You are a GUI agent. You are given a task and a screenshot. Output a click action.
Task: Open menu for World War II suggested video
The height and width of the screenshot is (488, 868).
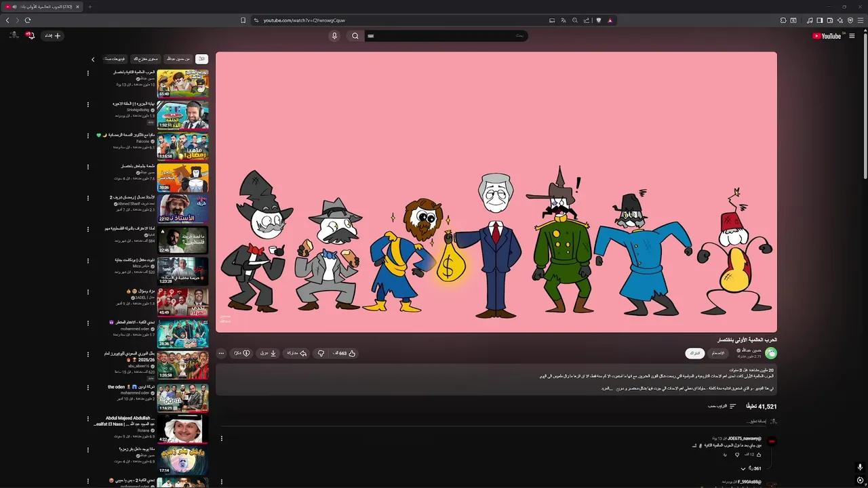tap(87, 73)
